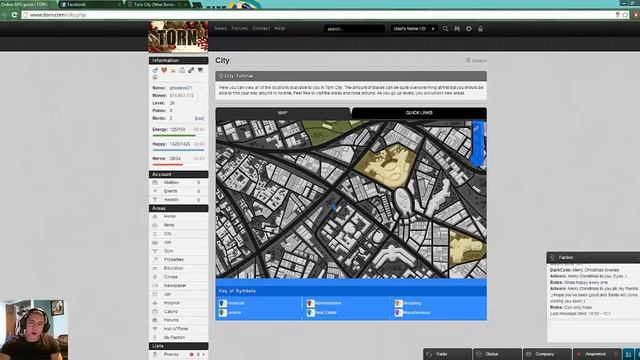This screenshot has height=360, width=640.
Task: Open the Help link in top navigation
Action: (280, 29)
